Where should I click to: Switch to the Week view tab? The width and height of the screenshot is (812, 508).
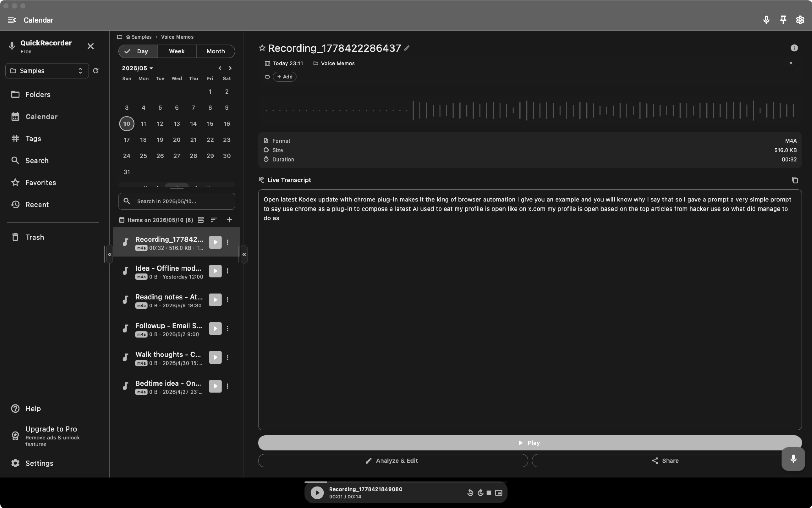pos(176,51)
